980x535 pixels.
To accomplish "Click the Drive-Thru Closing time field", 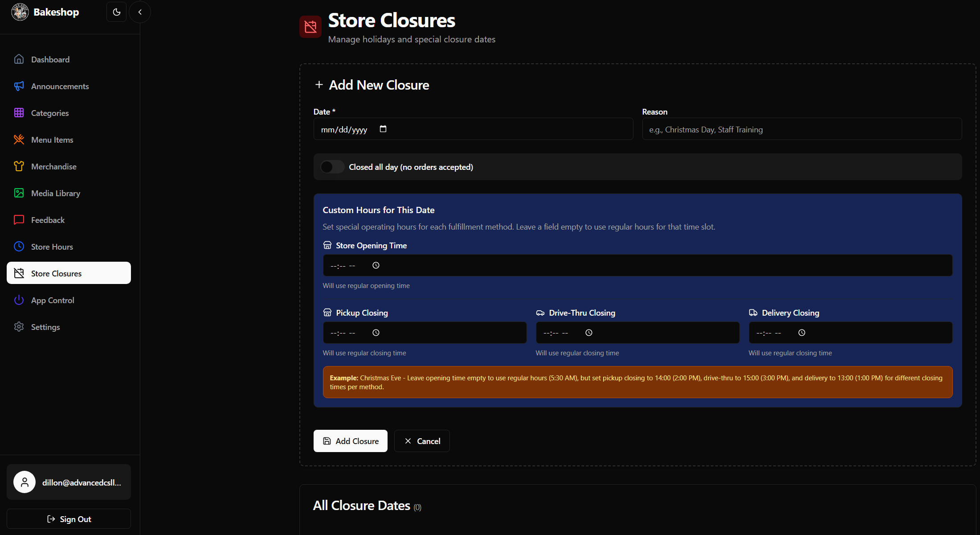I will click(637, 333).
